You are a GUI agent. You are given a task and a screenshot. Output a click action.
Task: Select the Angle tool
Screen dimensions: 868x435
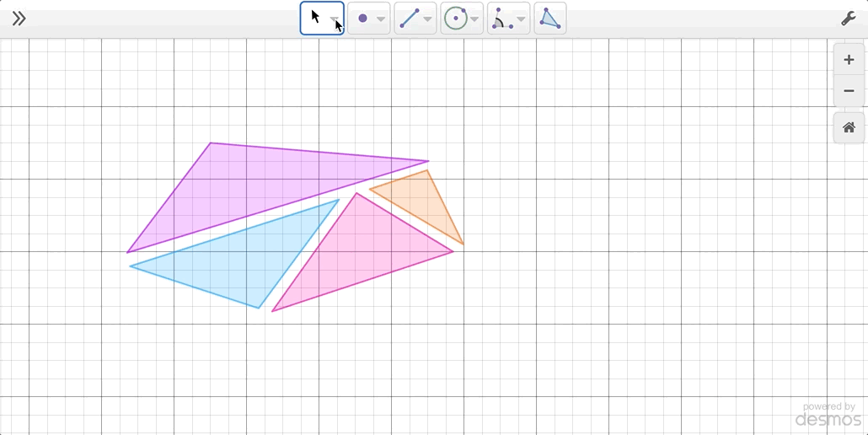(x=501, y=19)
